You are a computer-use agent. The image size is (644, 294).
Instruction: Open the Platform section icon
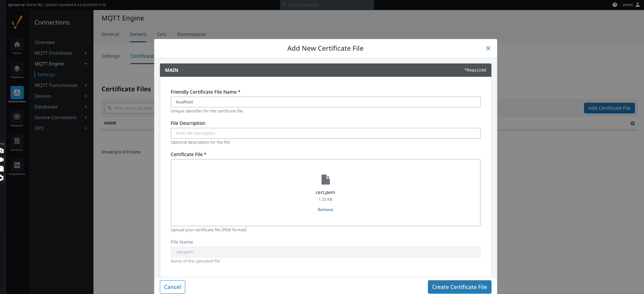tap(17, 69)
